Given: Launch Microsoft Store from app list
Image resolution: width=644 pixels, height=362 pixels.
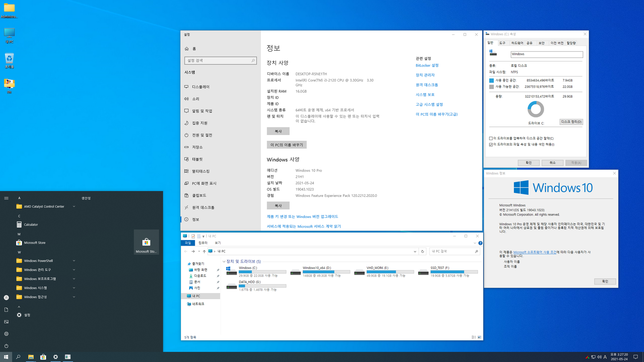Looking at the screenshot, I should click(x=46, y=243).
